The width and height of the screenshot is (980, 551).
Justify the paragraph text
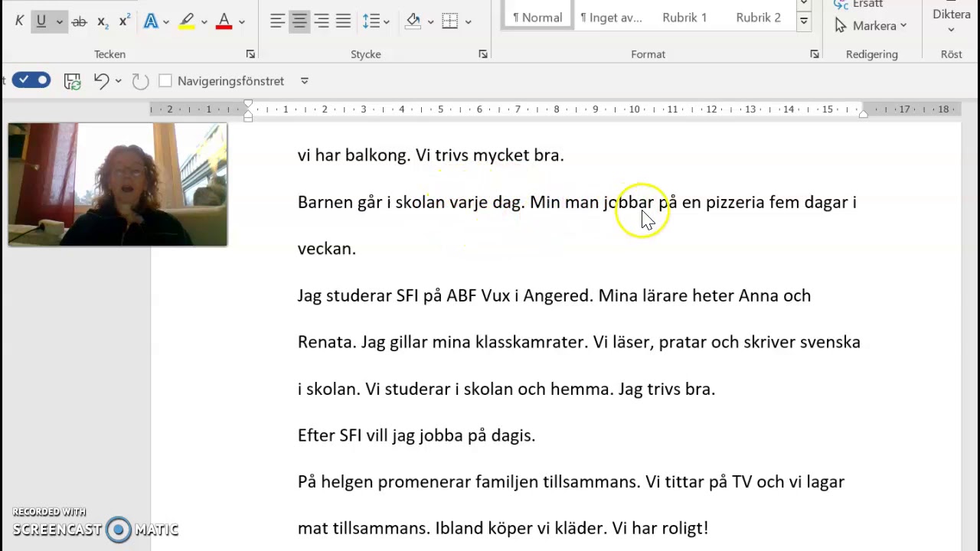point(343,21)
